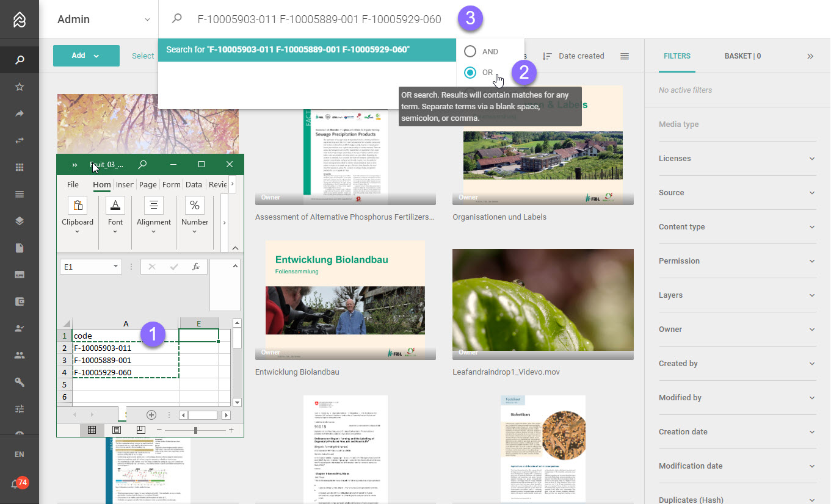Viewport: 831px width, 504px height.
Task: Open the Excel Name Box dropdown
Action: (116, 267)
